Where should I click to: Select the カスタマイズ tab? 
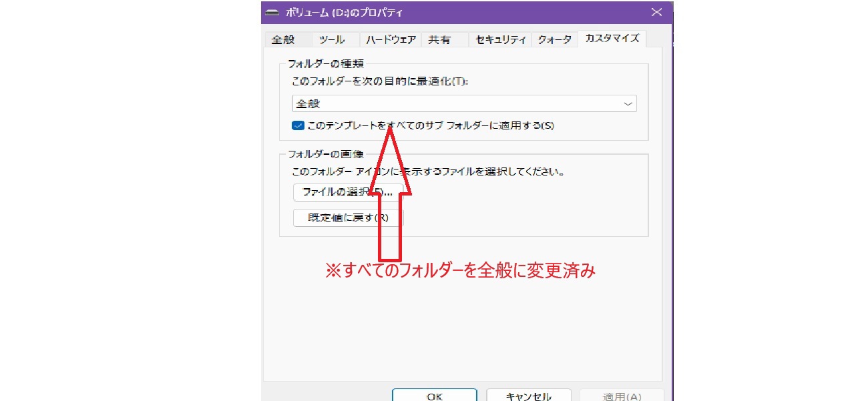(612, 39)
